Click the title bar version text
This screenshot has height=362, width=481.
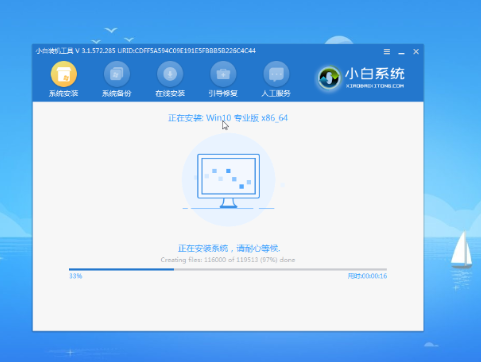[146, 51]
